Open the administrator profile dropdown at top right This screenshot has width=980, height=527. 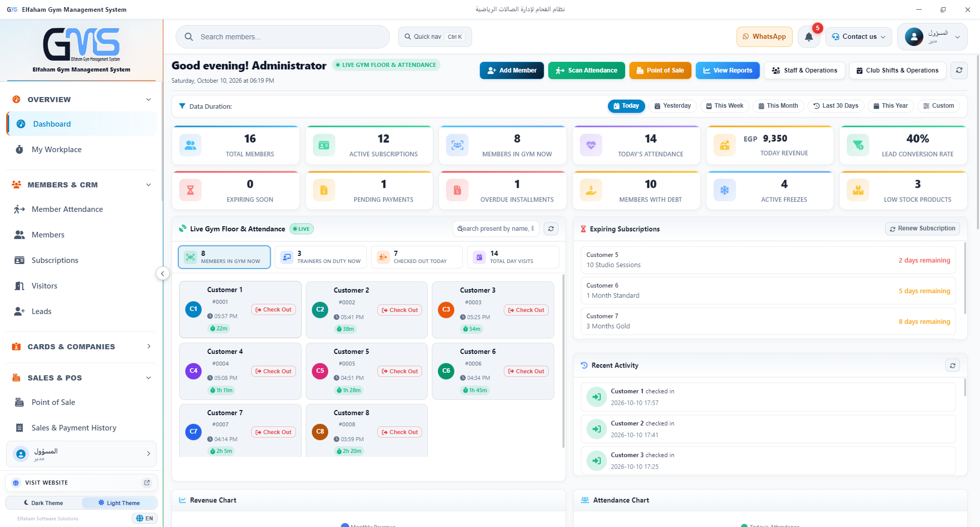tap(932, 37)
